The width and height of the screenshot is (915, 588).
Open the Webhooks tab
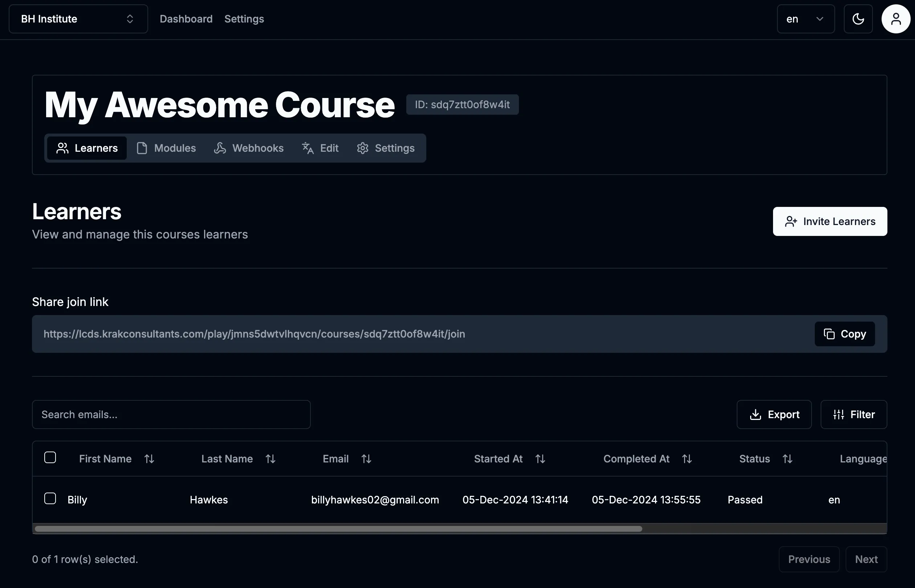[249, 148]
